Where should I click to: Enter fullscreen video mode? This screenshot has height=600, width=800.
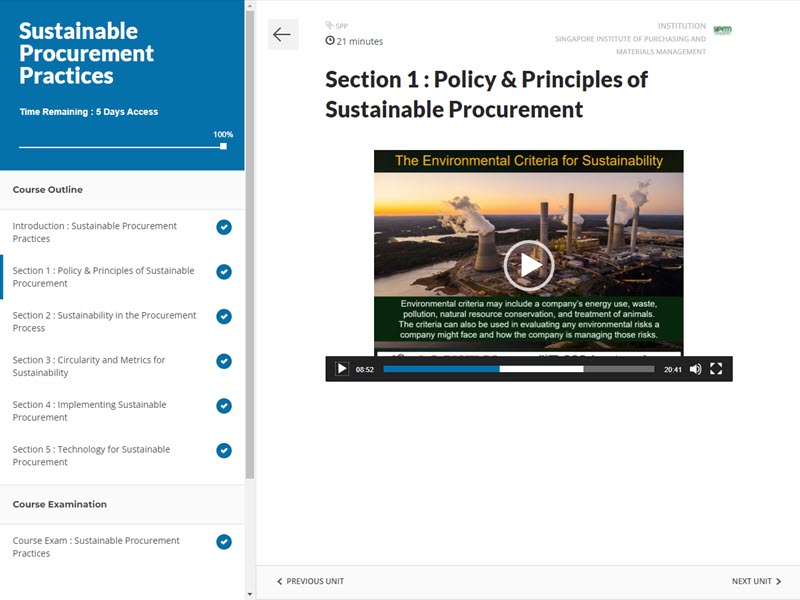(716, 369)
